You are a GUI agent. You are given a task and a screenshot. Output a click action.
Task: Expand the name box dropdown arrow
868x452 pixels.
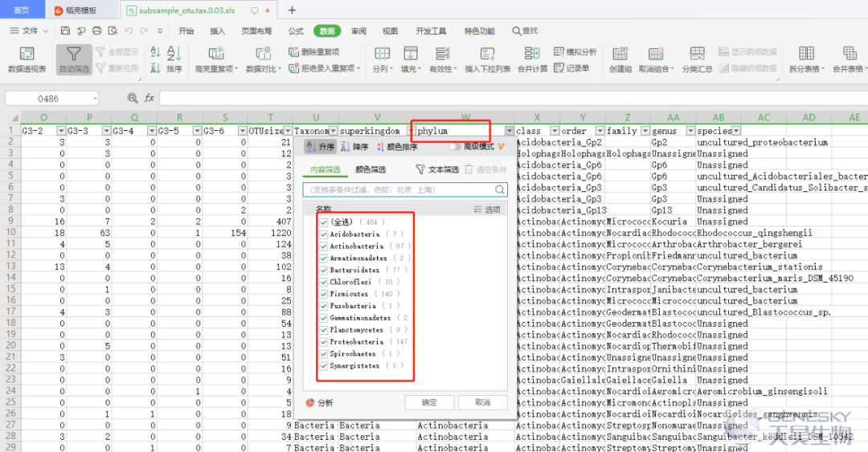(95, 99)
